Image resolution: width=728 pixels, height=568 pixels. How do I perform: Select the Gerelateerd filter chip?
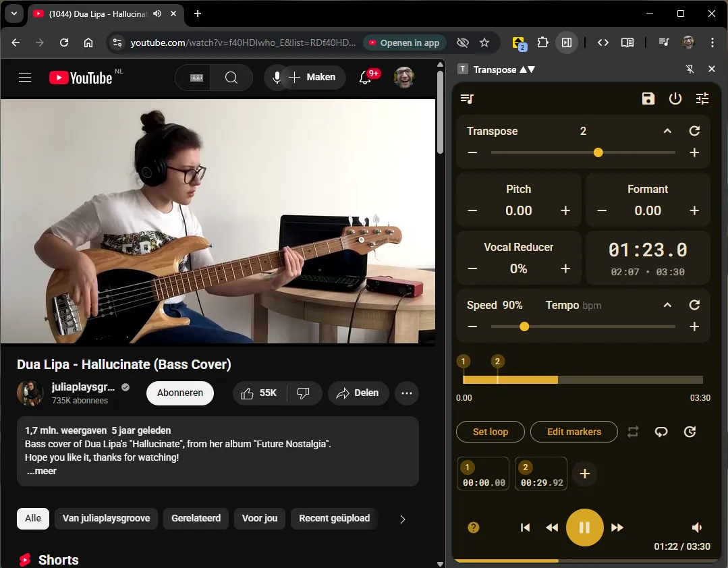[x=196, y=519]
